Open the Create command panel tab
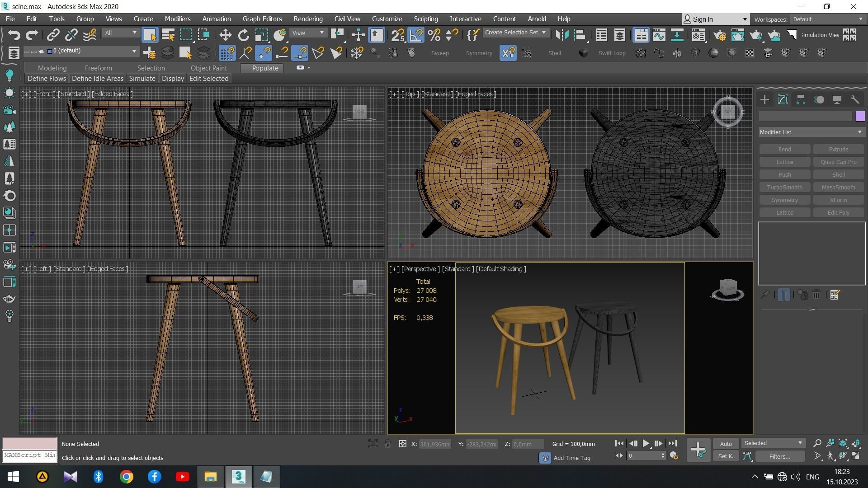Image resolution: width=868 pixels, height=488 pixels. tap(764, 100)
